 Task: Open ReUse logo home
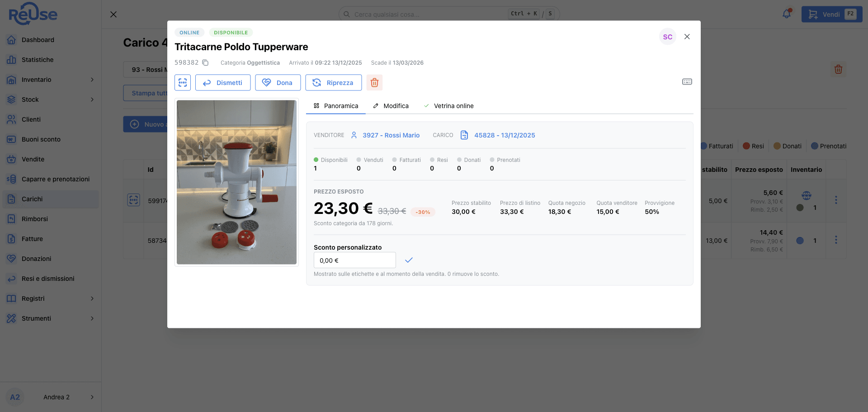[x=33, y=14]
